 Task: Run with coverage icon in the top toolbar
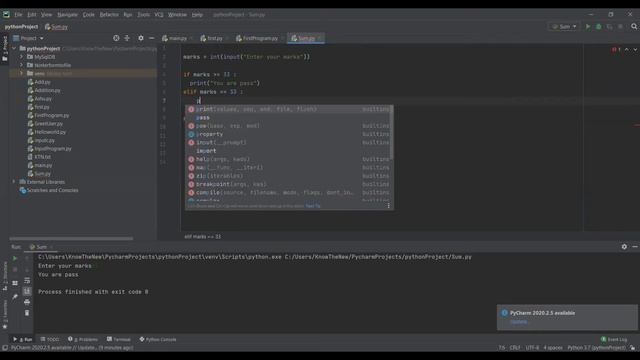(x=609, y=27)
